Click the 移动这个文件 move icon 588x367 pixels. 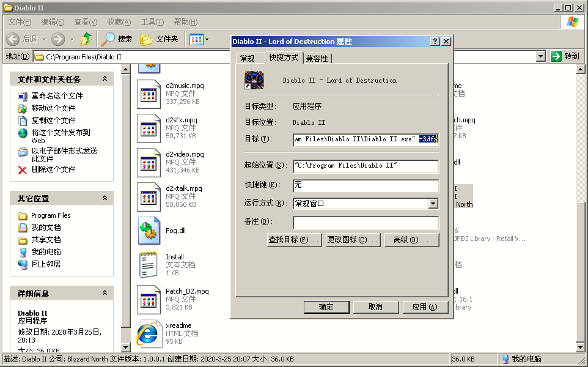(x=23, y=108)
